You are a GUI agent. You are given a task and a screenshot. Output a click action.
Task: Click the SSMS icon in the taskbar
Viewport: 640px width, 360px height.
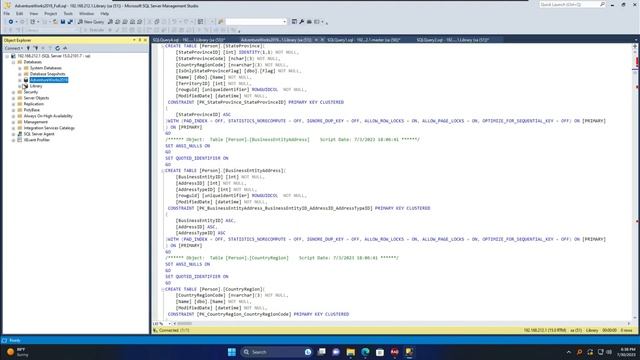click(409, 352)
